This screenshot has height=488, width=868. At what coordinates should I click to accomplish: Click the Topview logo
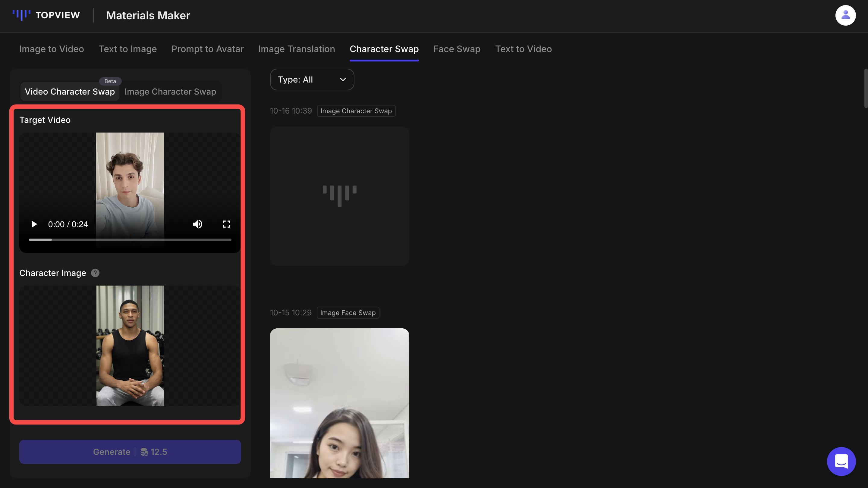coord(46,15)
